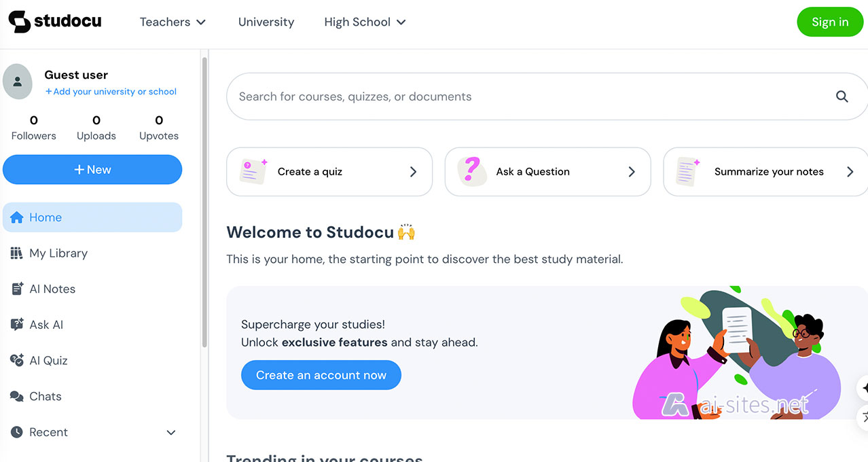868x462 pixels.
Task: Click the search magnifier icon
Action: (842, 96)
